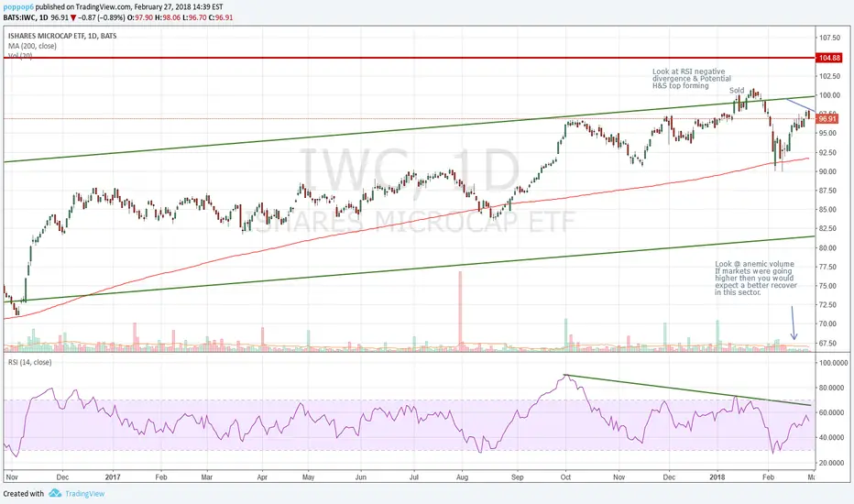Click the Apr time axis label
Screen dimensions: 854x504
coord(262,477)
